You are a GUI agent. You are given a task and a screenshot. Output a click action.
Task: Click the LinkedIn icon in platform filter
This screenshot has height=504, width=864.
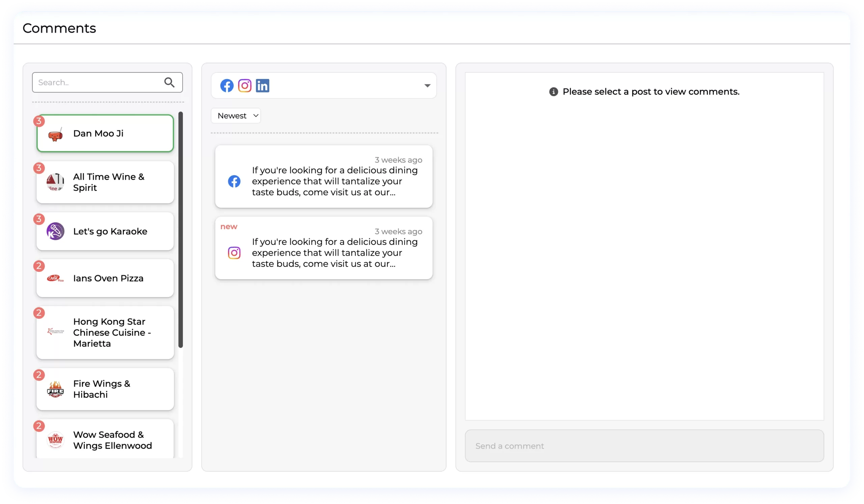pyautogui.click(x=262, y=86)
